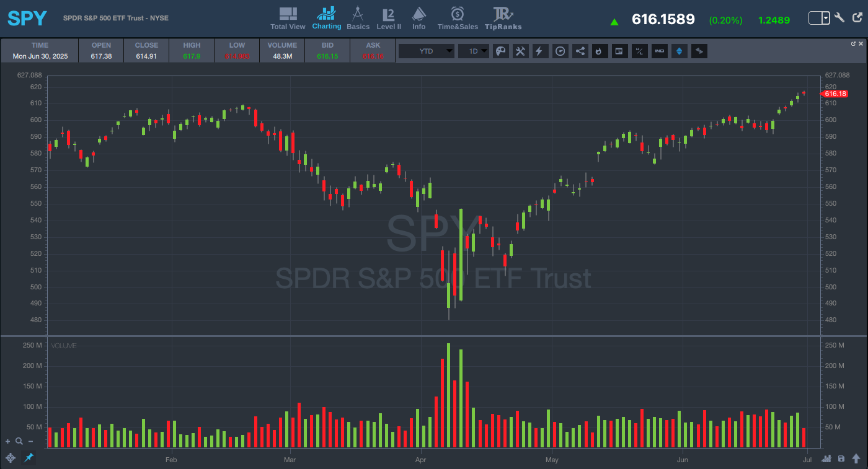Viewport: 868px width, 469px height.
Task: Click the magnifying glass zoom icon
Action: click(x=19, y=442)
